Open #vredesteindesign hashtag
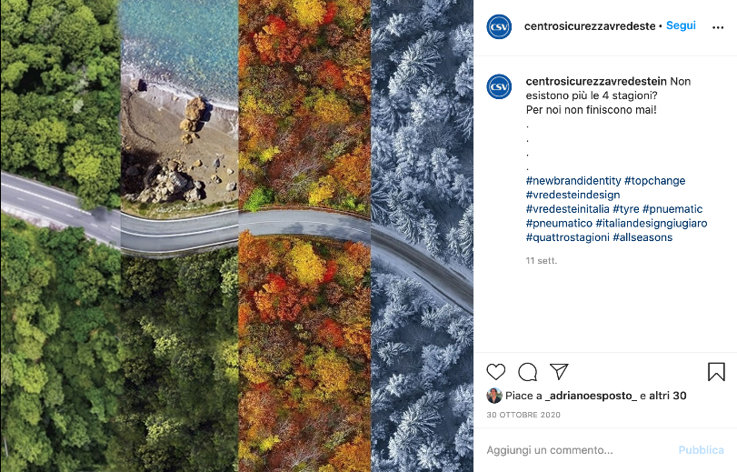Image resolution: width=737 pixels, height=472 pixels. pos(573,195)
